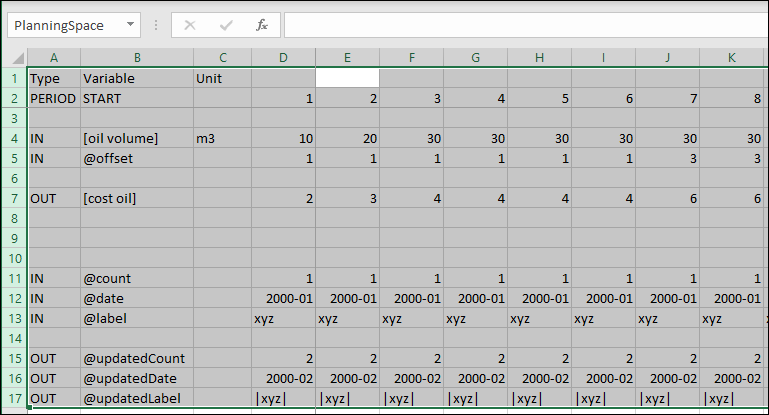Select row 1 header
This screenshot has width=769, height=415.
[15, 78]
